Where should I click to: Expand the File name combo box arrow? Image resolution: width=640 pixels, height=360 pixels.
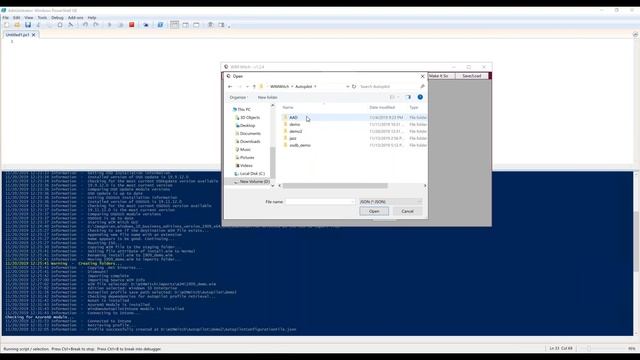pos(353,202)
